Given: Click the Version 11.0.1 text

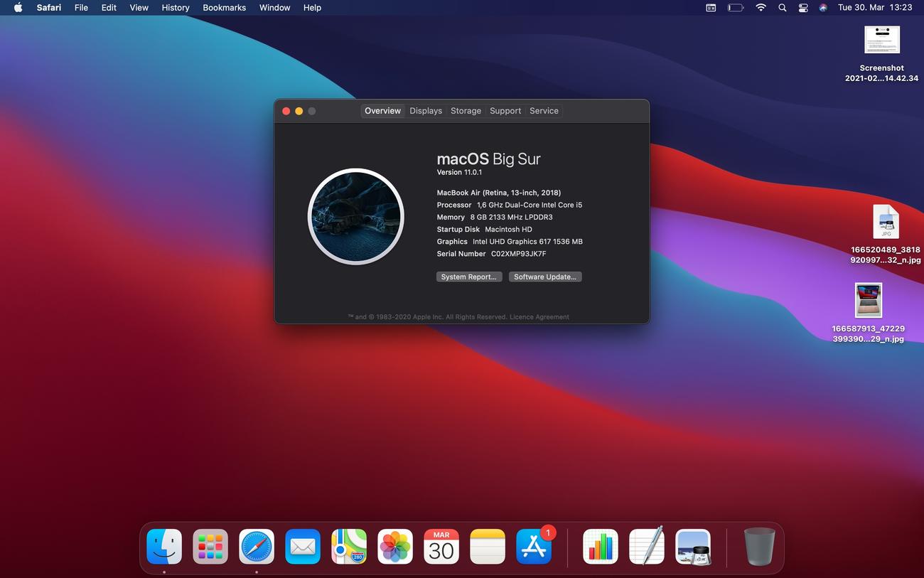Looking at the screenshot, I should click(x=459, y=172).
